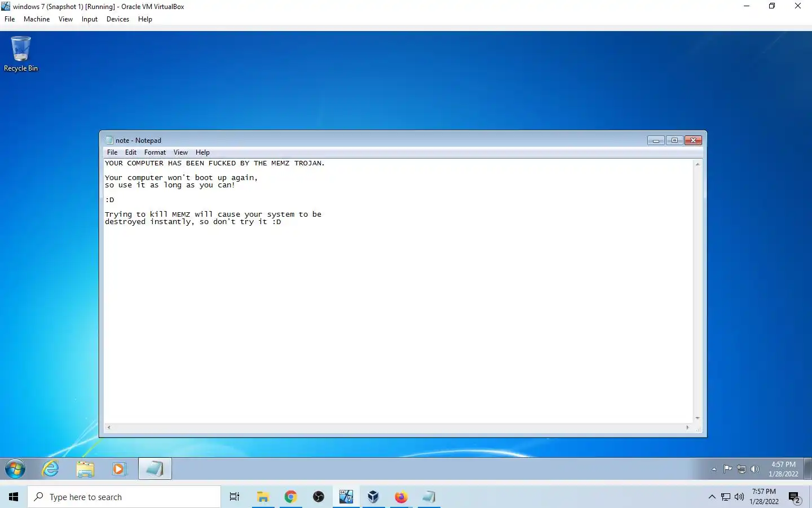Viewport: 812px width, 508px height.
Task: Open the Windows 7 VM taskbar icon on host
Action: [346, 497]
